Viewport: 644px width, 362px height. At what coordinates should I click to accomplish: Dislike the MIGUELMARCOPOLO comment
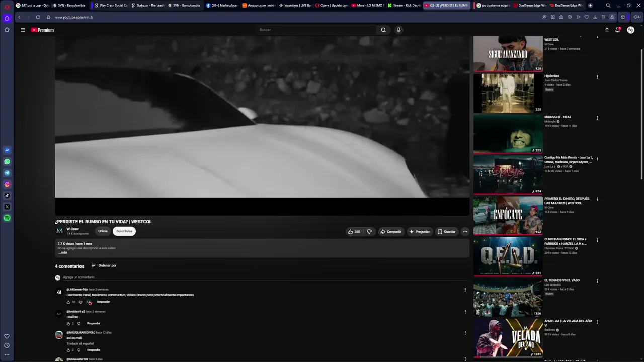79,350
